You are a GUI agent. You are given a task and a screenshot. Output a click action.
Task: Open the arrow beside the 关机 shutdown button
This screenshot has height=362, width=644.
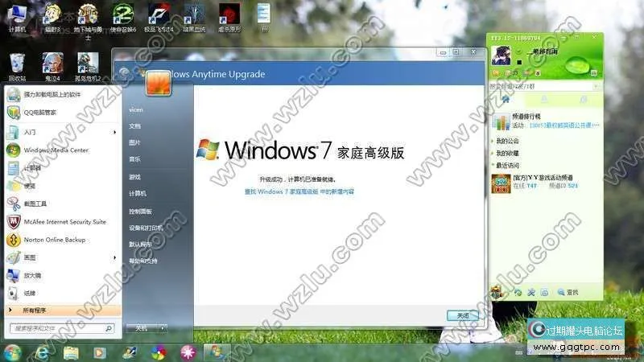coord(163,328)
